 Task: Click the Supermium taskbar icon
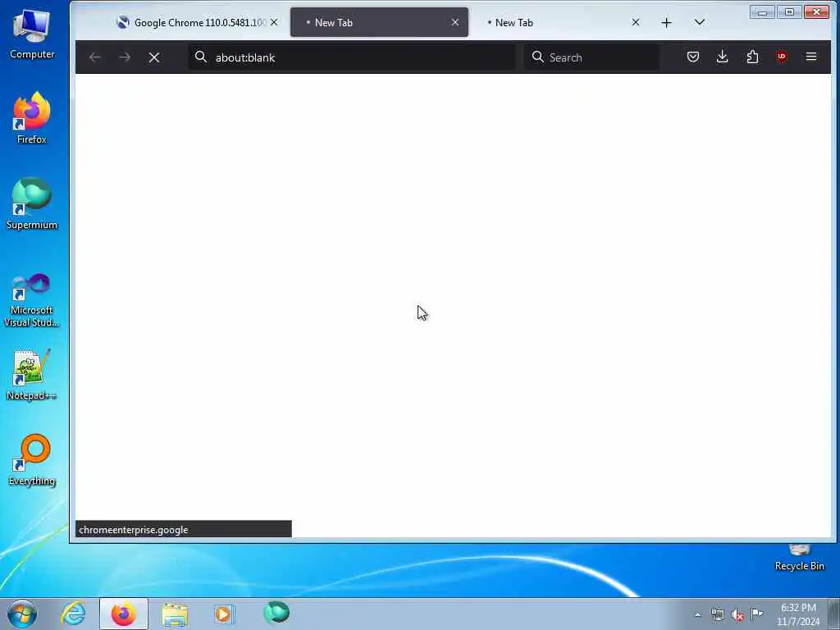pyautogui.click(x=276, y=614)
